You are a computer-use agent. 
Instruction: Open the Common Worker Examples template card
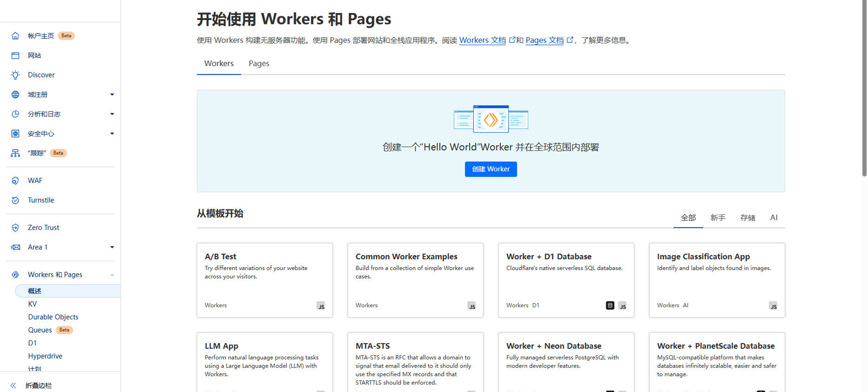[415, 280]
